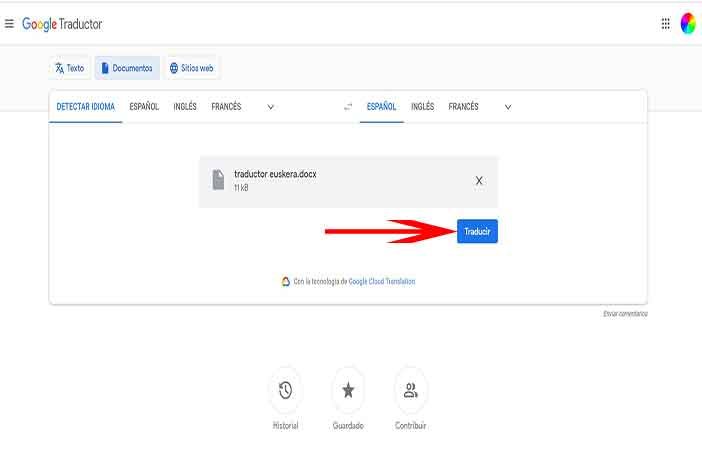Expand the target language list

pos(508,107)
